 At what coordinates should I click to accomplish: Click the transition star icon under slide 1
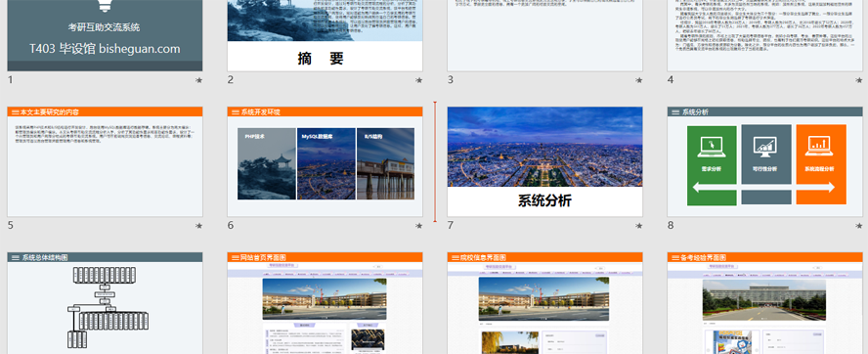[198, 80]
